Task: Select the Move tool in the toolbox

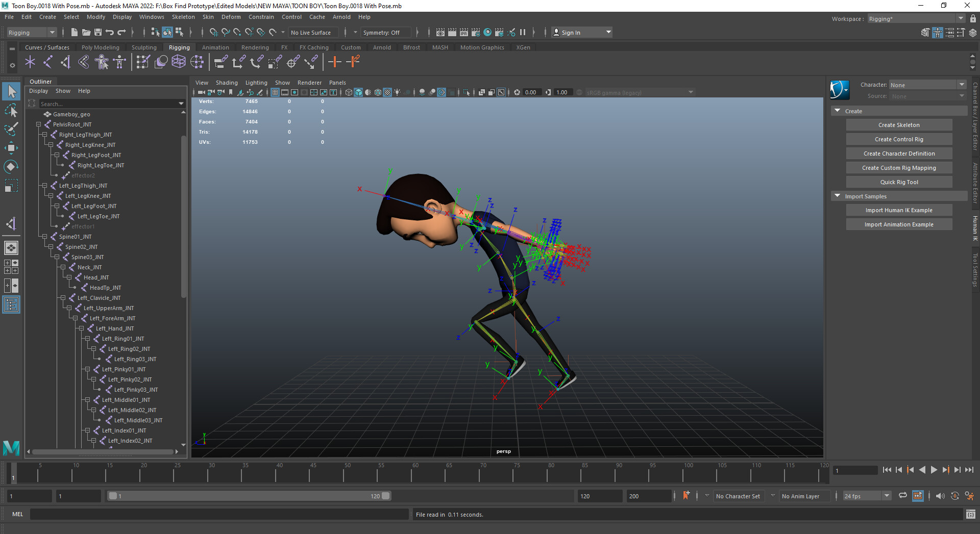Action: tap(11, 148)
